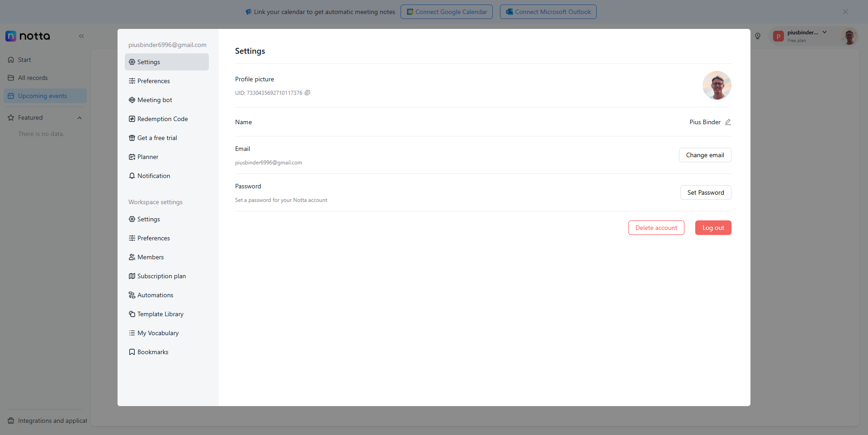Collapse the sidebar with double-chevron icon
Image resolution: width=868 pixels, height=435 pixels.
coord(81,36)
